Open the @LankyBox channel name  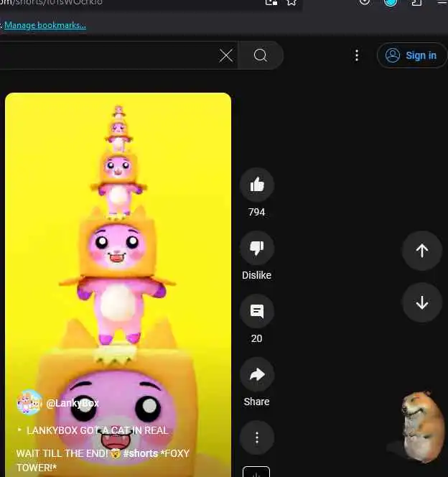73,403
